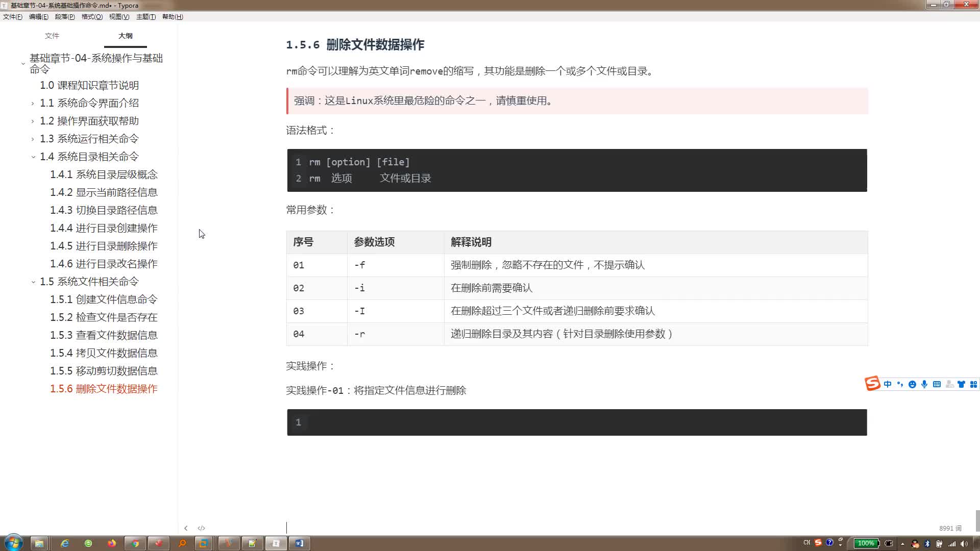Open Windows Start menu
Viewport: 980px width, 551px height.
(13, 543)
